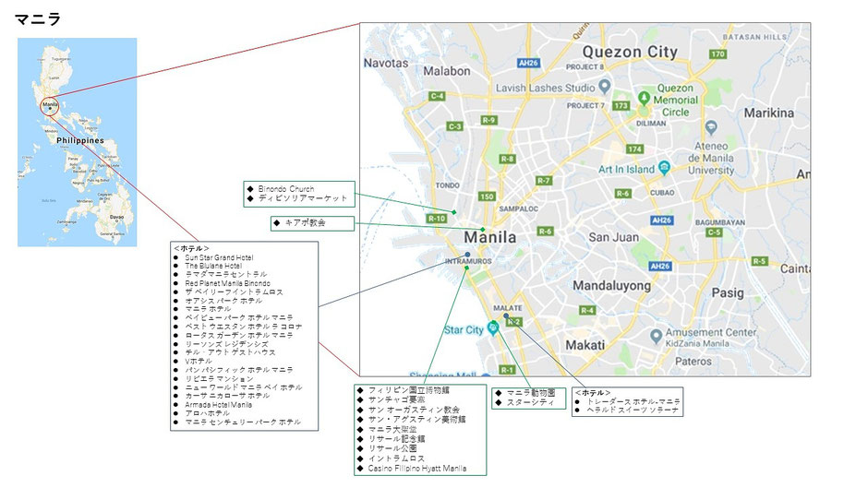Select the R-5 route shield
868x488 pixels.
[x=759, y=261]
